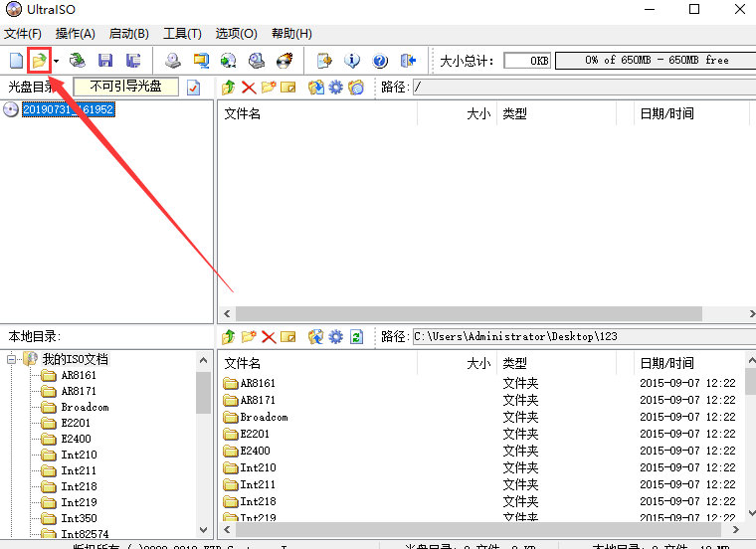
Task: Open the 文件(F) menu
Action: click(23, 34)
